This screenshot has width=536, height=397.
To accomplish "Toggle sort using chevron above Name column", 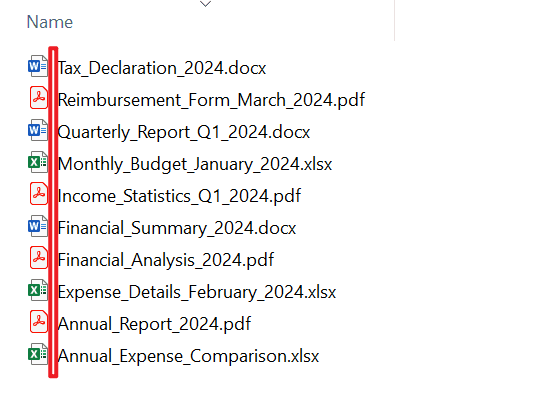I will 205,4.
